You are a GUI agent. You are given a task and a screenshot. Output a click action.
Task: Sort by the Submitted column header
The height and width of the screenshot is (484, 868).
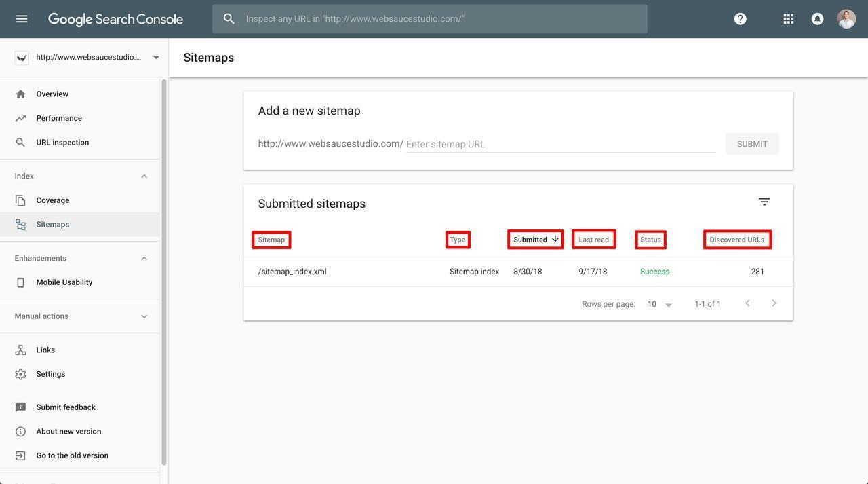[x=530, y=240]
